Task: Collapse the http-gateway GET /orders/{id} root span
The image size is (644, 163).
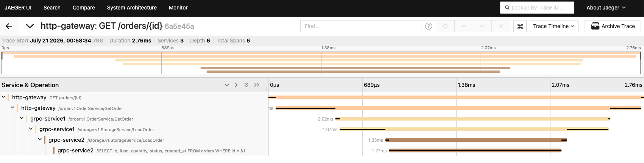Action: (3, 97)
